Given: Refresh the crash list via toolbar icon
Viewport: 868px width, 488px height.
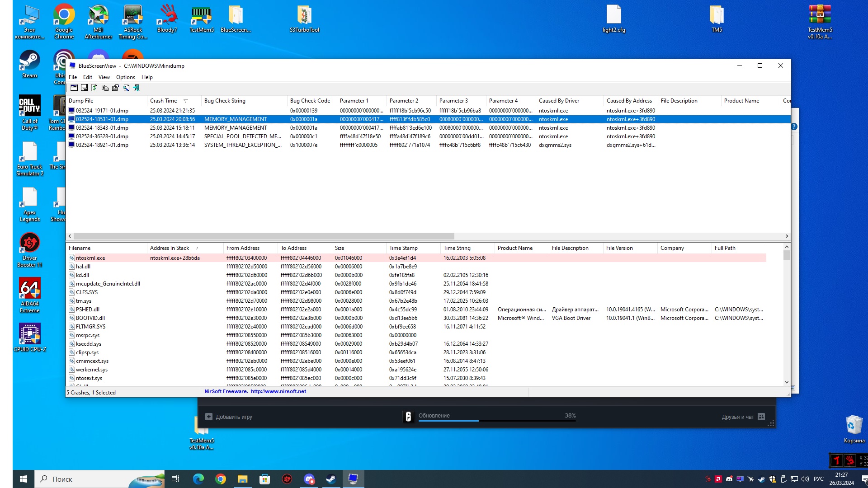Looking at the screenshot, I should (94, 88).
